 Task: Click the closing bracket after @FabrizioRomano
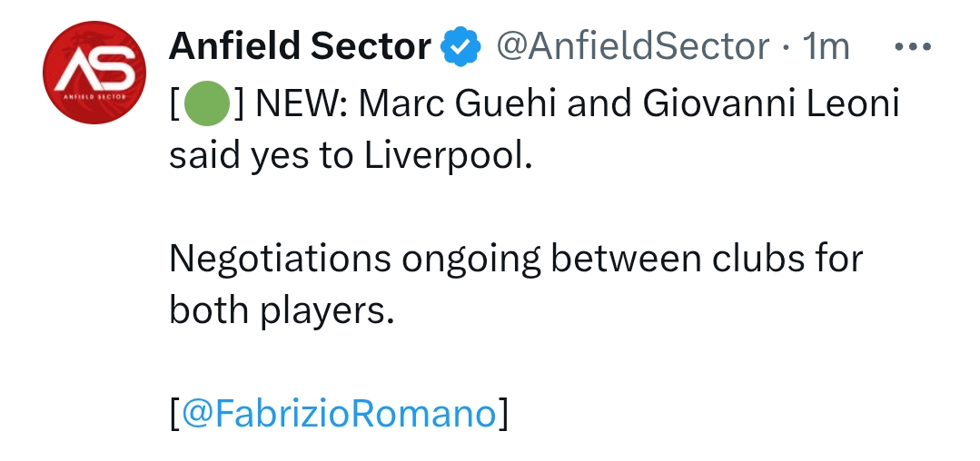[503, 414]
